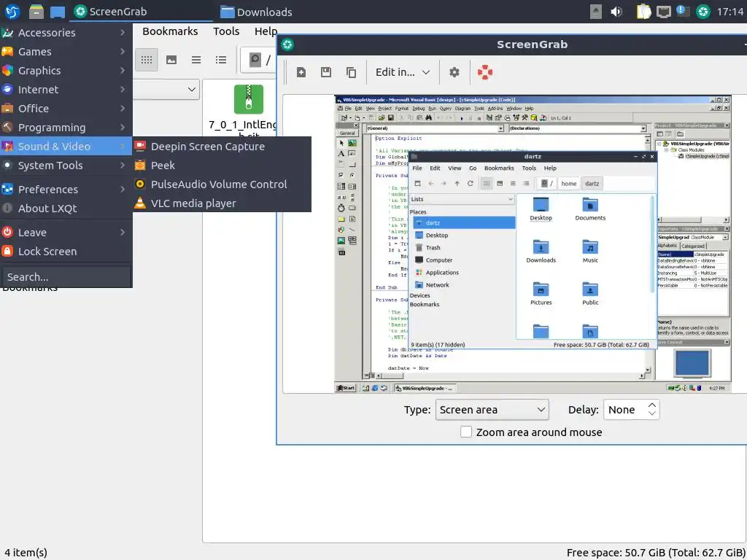This screenshot has width=747, height=560.
Task: Click Lock Screen in the menu
Action: coord(66,252)
